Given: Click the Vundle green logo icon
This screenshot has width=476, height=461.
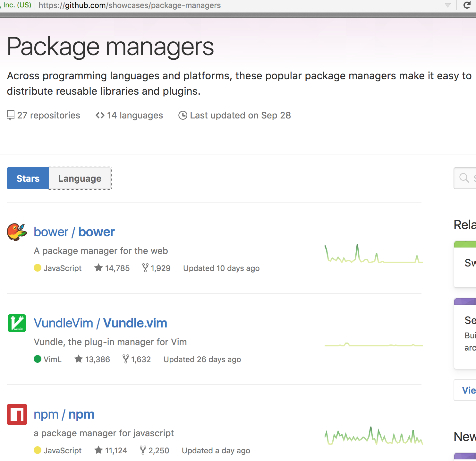Looking at the screenshot, I should click(x=17, y=323).
